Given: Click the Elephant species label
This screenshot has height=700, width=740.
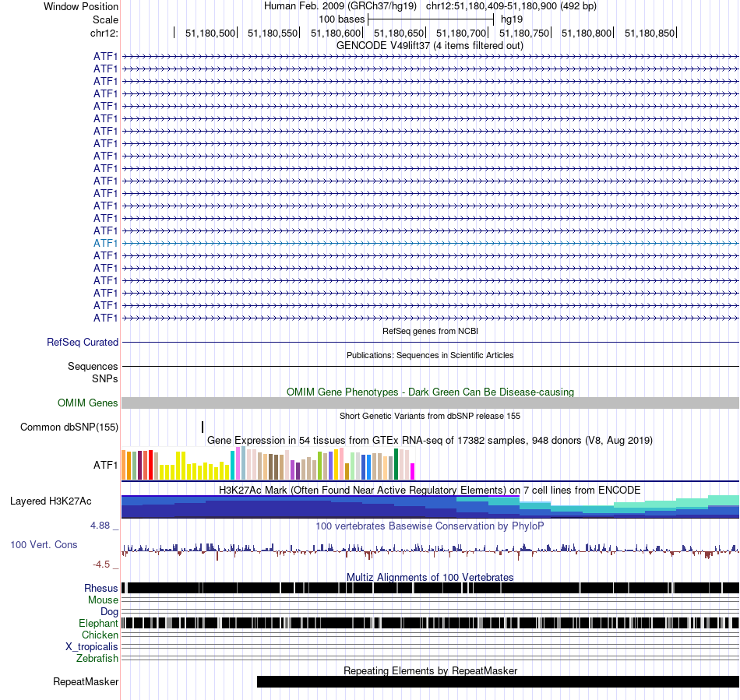Looking at the screenshot, I should click(x=98, y=624).
